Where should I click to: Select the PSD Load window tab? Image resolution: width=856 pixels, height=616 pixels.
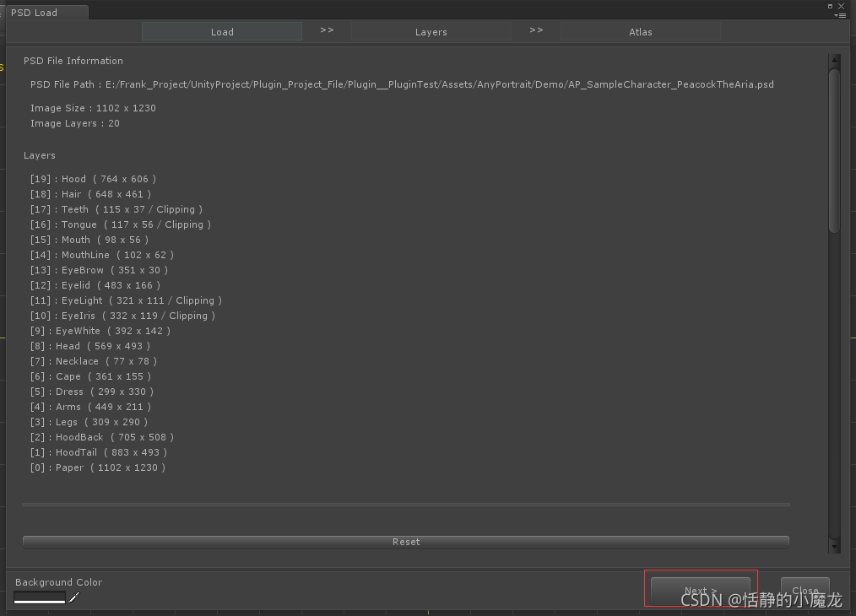tap(46, 12)
